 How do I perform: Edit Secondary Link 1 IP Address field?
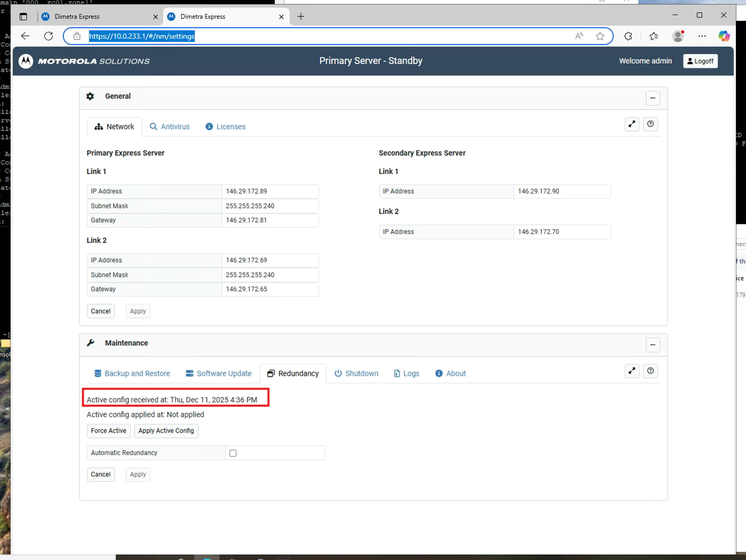(562, 191)
